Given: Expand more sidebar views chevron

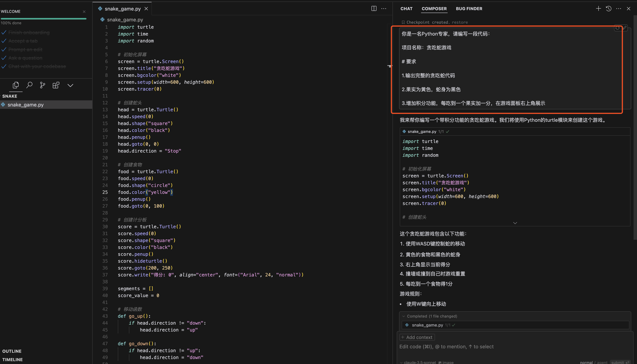Looking at the screenshot, I should click(x=70, y=85).
